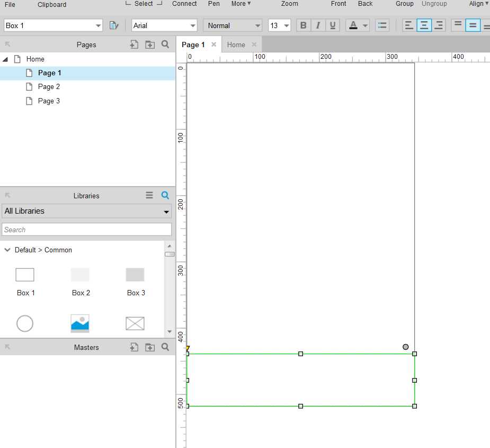490x448 pixels.
Task: Pop out the Libraries panel
Action: point(7,195)
